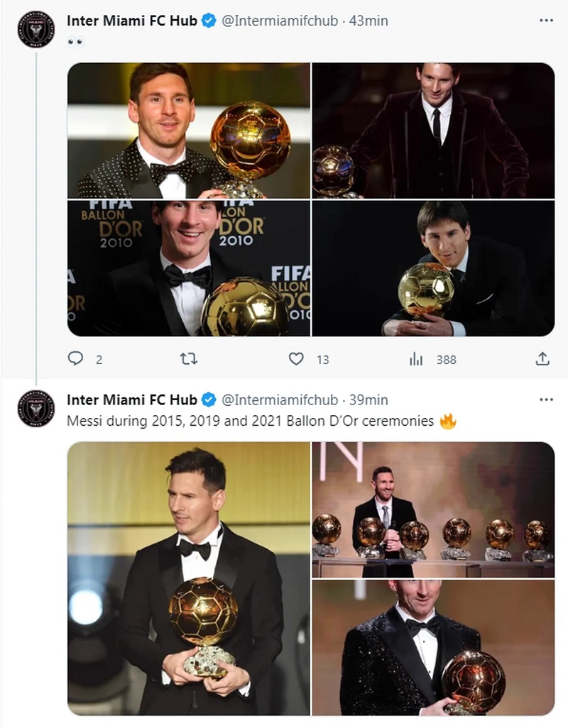Click verified badge on second tweet
Image resolution: width=568 pixels, height=728 pixels.
(209, 400)
